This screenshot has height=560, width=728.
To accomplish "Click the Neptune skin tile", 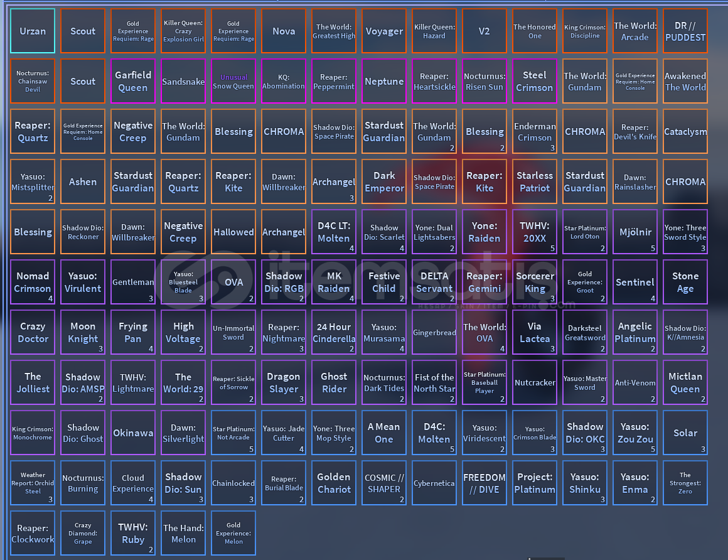I will point(384,81).
